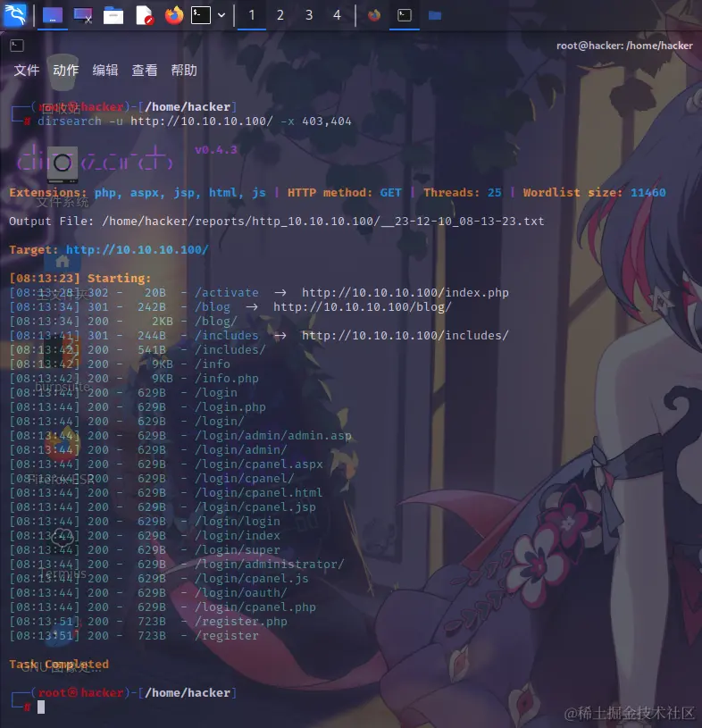Click redirect URL http://10.10.10.100/blog/
The image size is (702, 728).
pos(362,307)
